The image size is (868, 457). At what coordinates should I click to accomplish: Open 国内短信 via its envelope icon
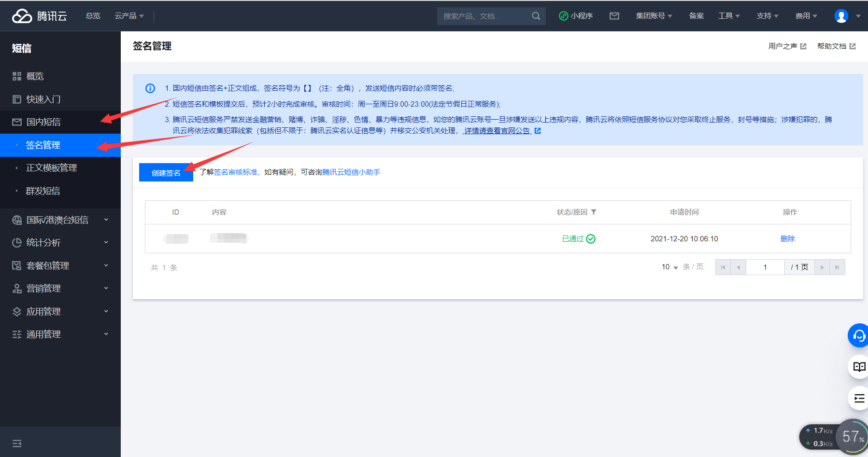pos(16,122)
